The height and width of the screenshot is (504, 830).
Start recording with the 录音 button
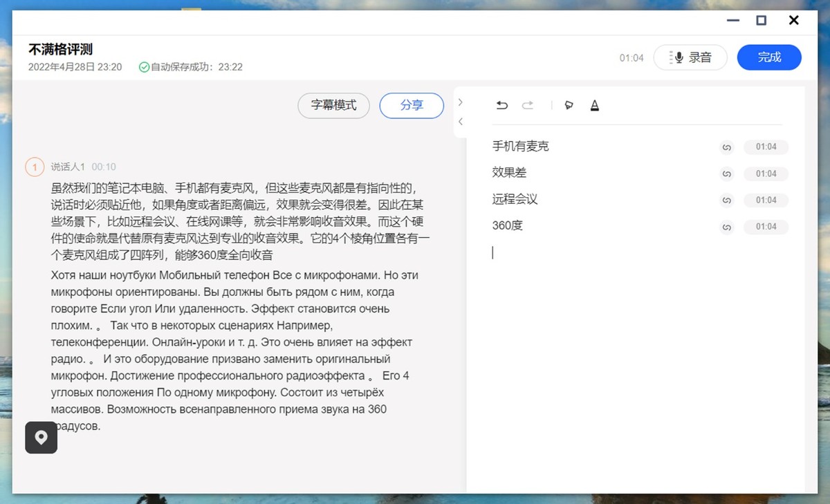tap(690, 57)
